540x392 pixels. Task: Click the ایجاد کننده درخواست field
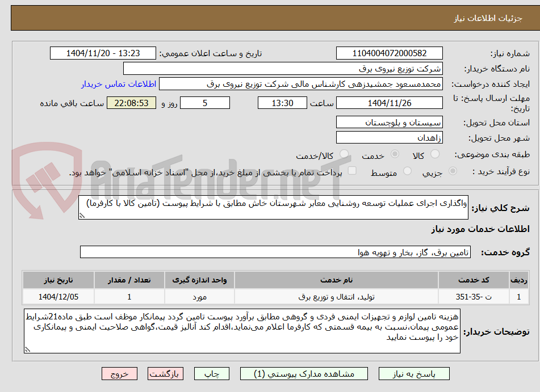click(300, 84)
